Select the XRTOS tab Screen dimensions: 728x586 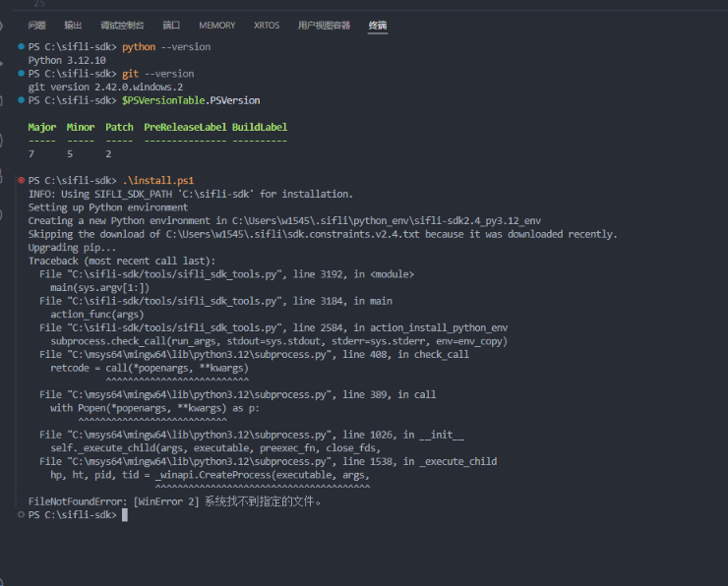click(x=267, y=25)
